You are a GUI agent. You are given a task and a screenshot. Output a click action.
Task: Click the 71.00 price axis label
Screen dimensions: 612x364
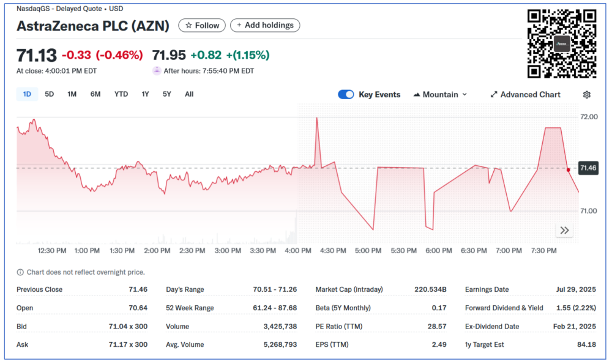click(589, 211)
